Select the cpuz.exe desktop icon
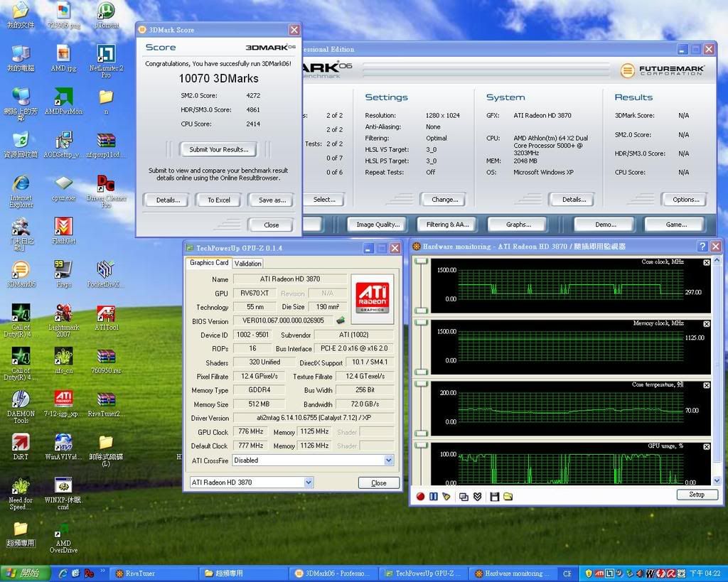This screenshot has width=728, height=582. coord(63,188)
